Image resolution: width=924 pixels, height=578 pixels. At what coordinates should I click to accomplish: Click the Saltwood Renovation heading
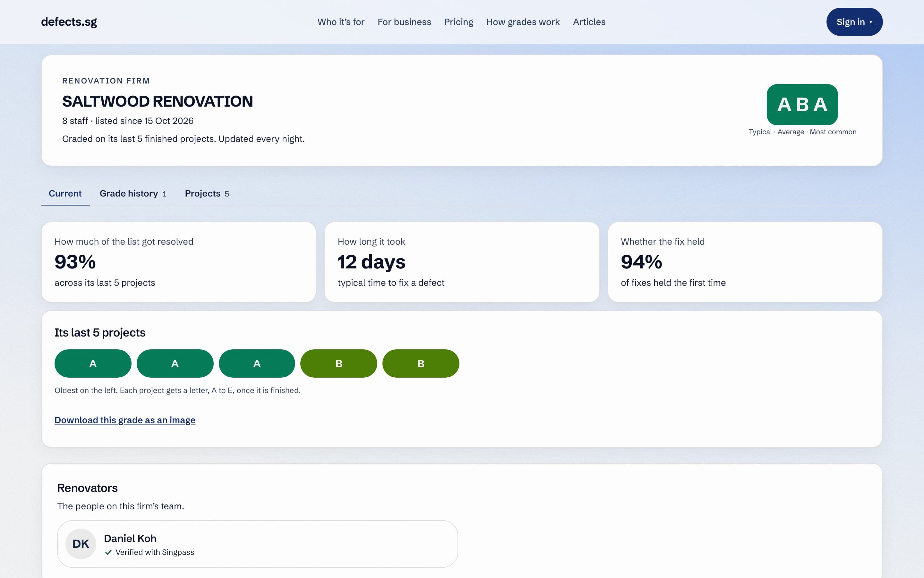click(x=157, y=101)
